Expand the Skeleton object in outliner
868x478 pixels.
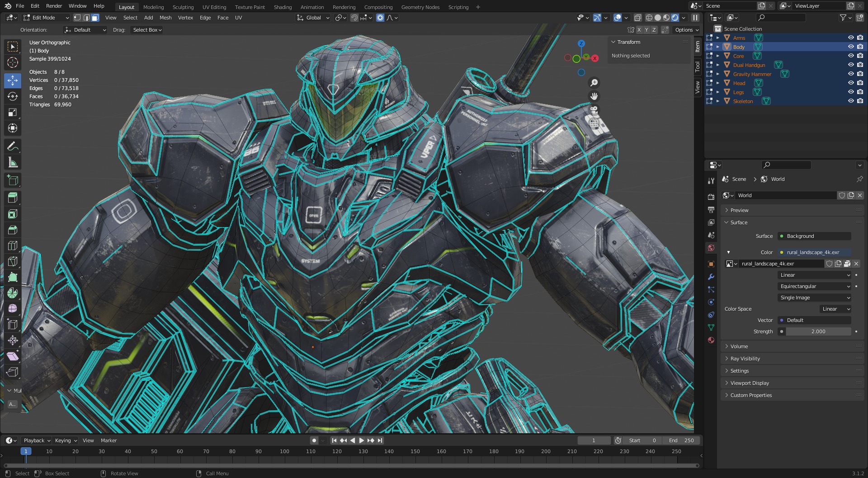(x=718, y=101)
